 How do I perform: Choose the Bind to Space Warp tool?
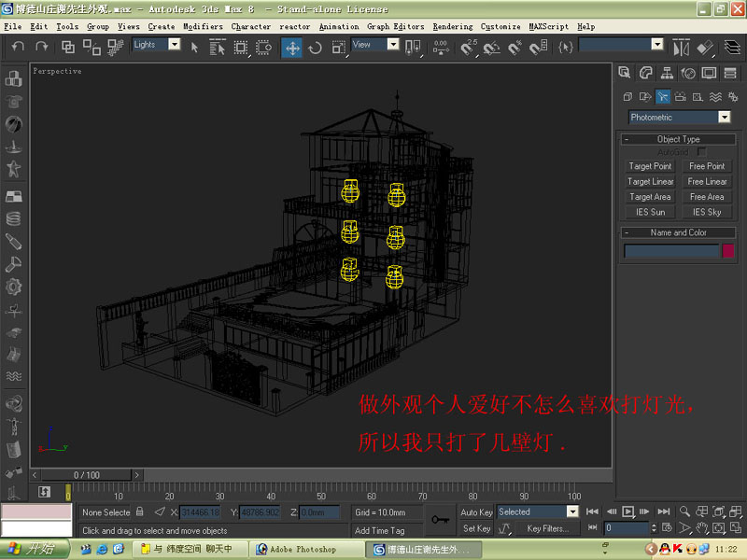coord(115,47)
